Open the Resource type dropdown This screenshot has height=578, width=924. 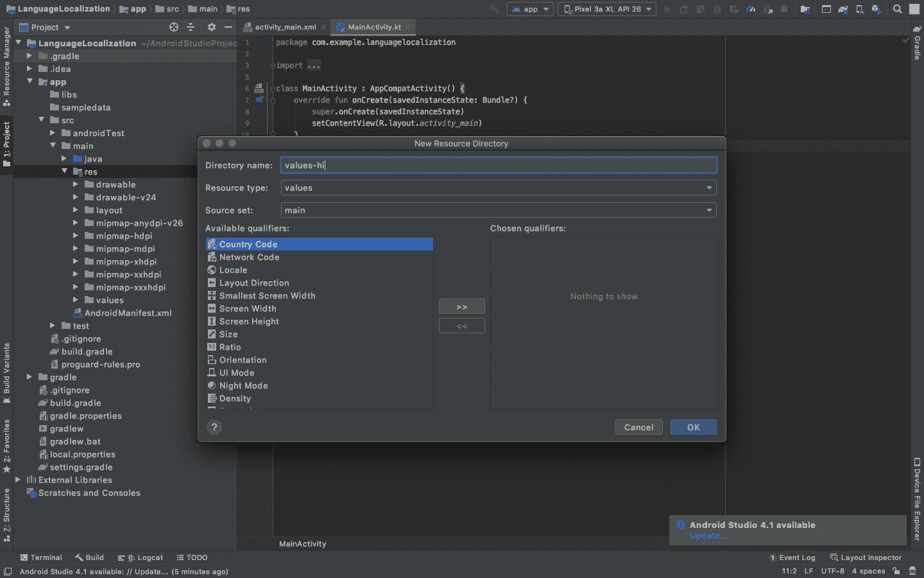tap(499, 188)
